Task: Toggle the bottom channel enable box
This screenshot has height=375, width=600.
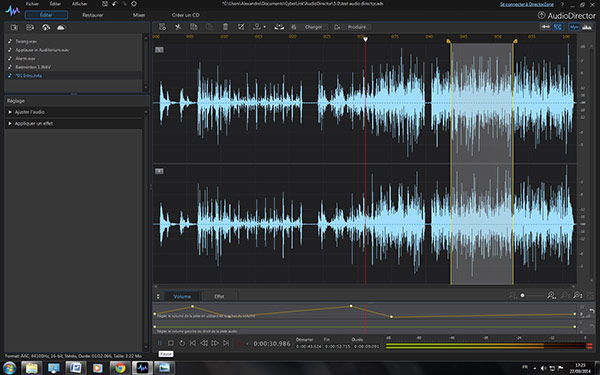Action: 159,171
